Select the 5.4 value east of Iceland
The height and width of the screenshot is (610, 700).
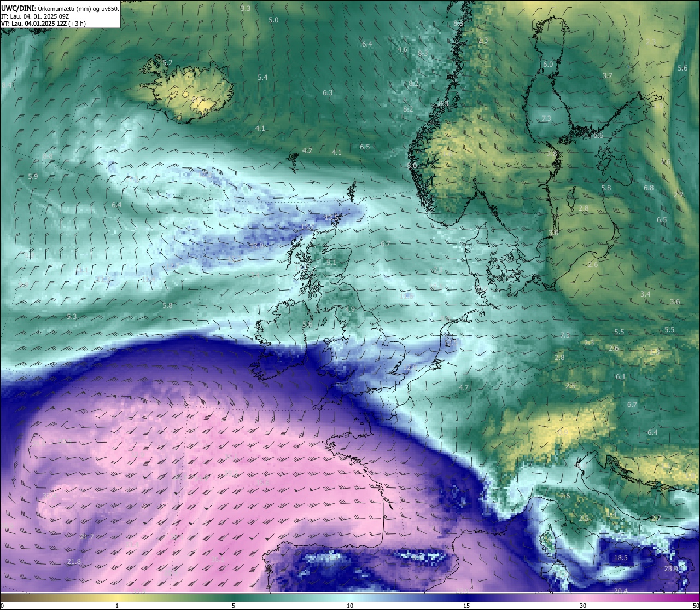click(262, 78)
